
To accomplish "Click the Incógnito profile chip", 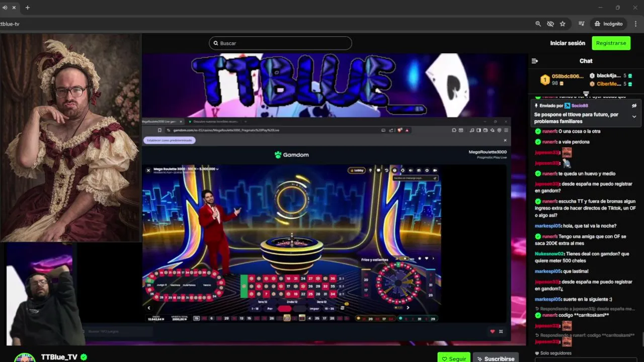I will tap(608, 24).
